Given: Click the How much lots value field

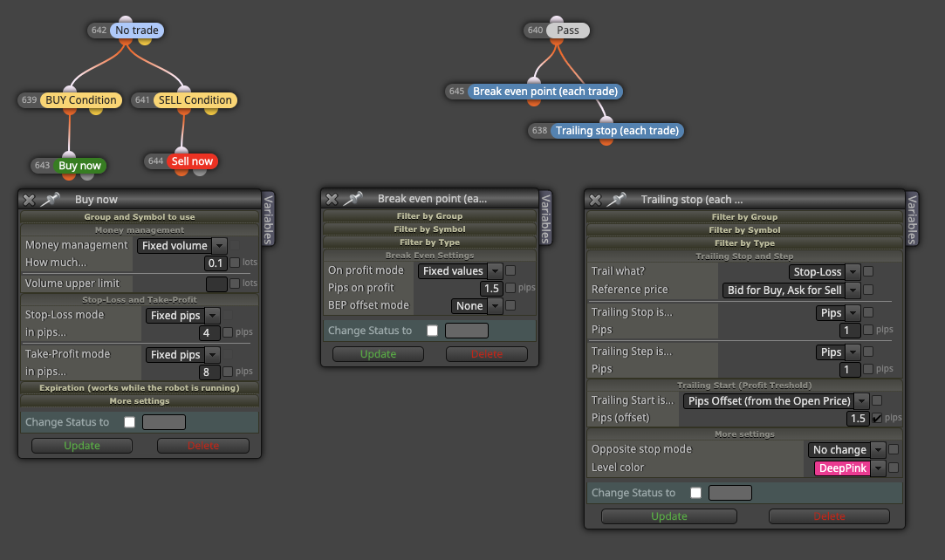Looking at the screenshot, I should (216, 263).
